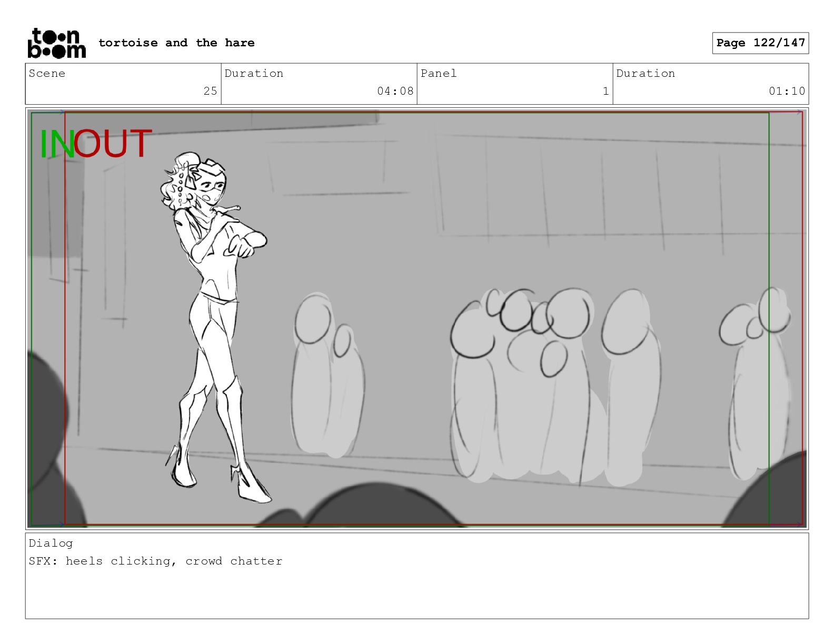Select the title 'tortoise and the hare'
The height and width of the screenshot is (644, 834).
pos(176,43)
